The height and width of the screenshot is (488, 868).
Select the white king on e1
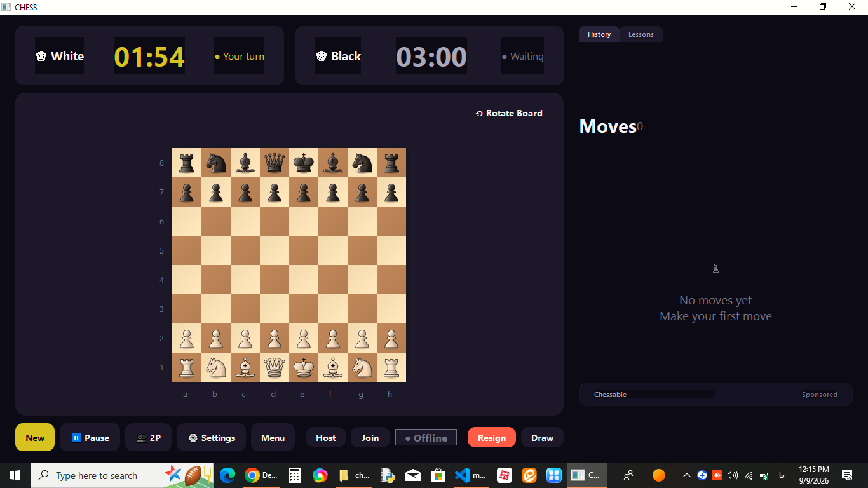(x=304, y=367)
